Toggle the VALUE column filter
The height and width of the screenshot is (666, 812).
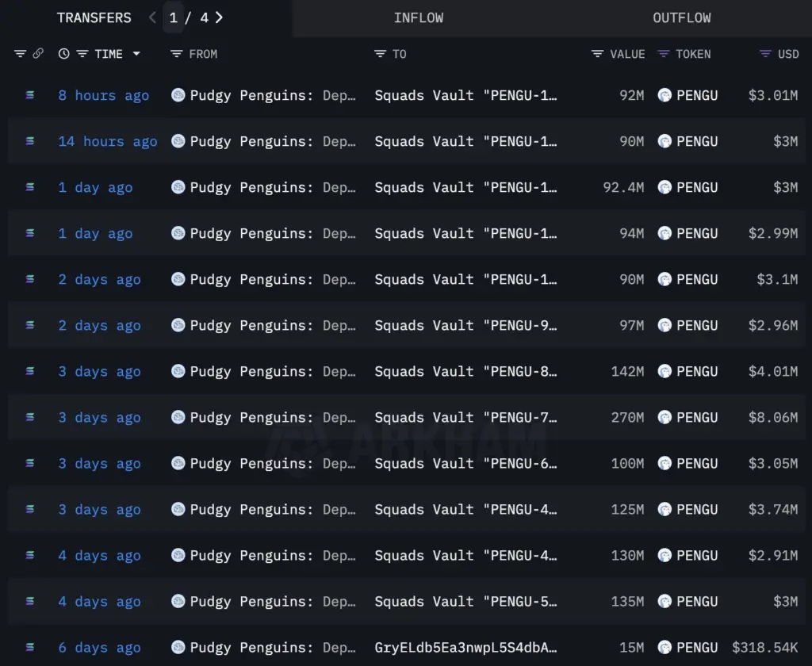[x=596, y=54]
